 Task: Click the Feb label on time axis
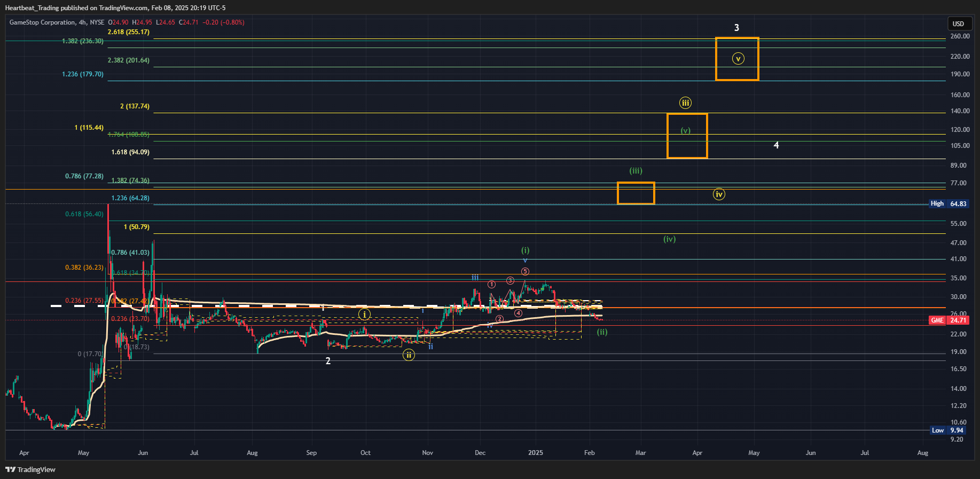point(589,453)
